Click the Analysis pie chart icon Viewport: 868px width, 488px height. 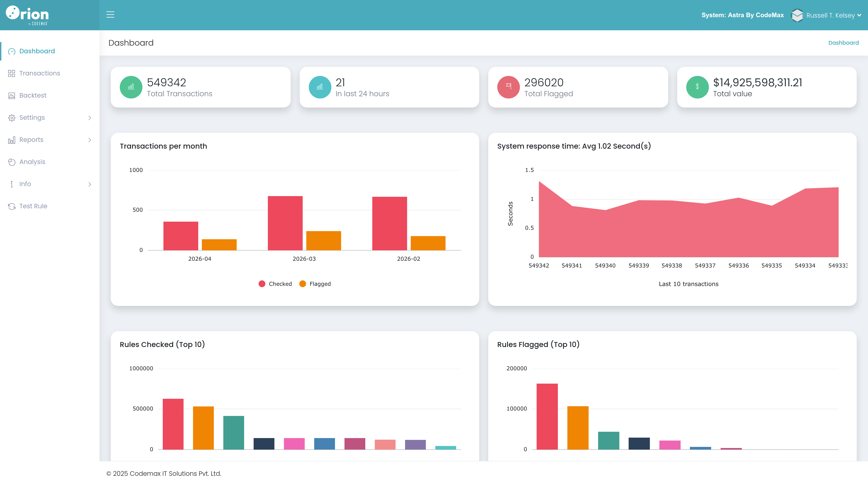tap(12, 162)
